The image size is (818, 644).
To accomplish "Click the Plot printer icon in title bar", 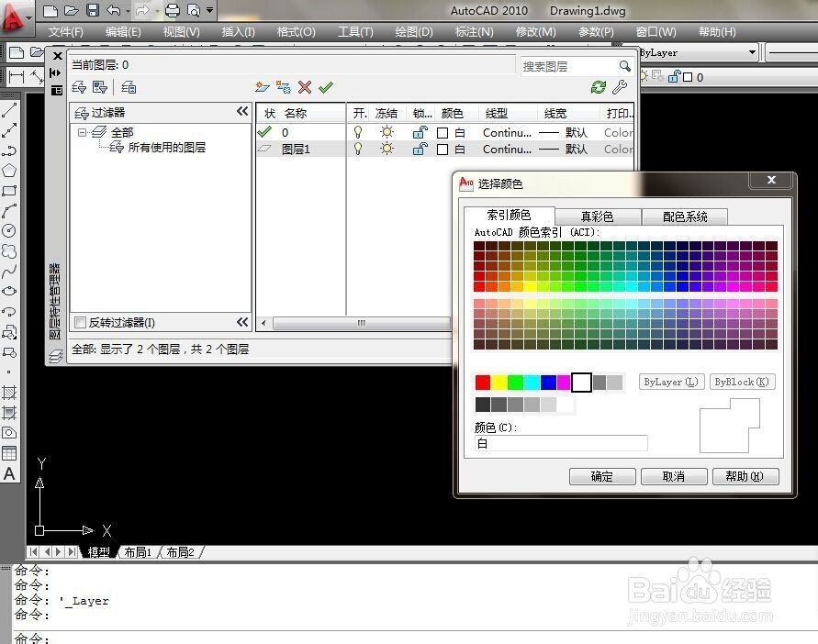I will 173,10.
